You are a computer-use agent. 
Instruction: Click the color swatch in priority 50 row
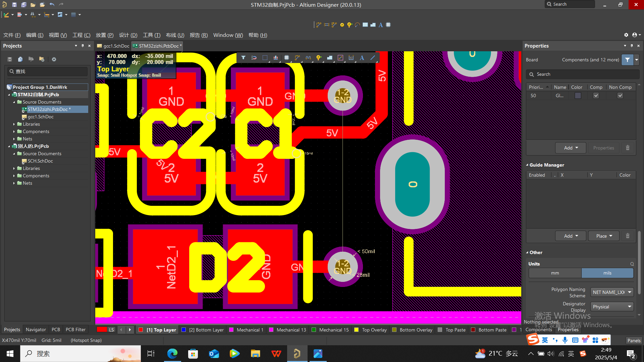pos(578,96)
